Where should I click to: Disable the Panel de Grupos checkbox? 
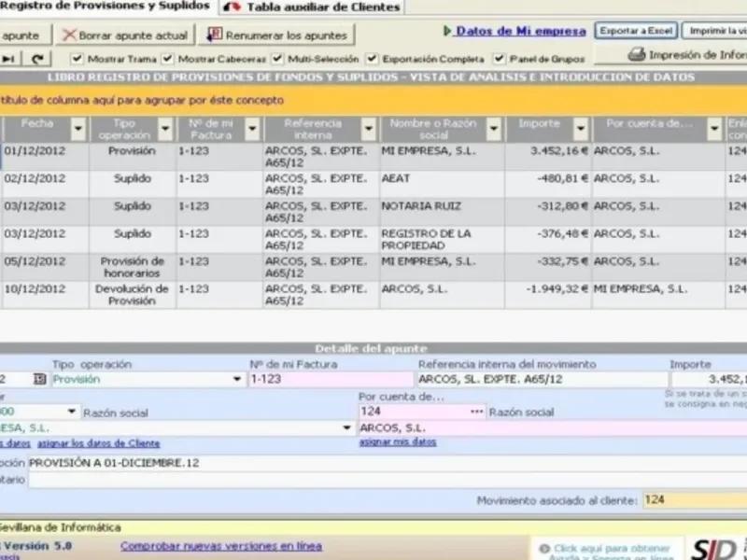[500, 59]
